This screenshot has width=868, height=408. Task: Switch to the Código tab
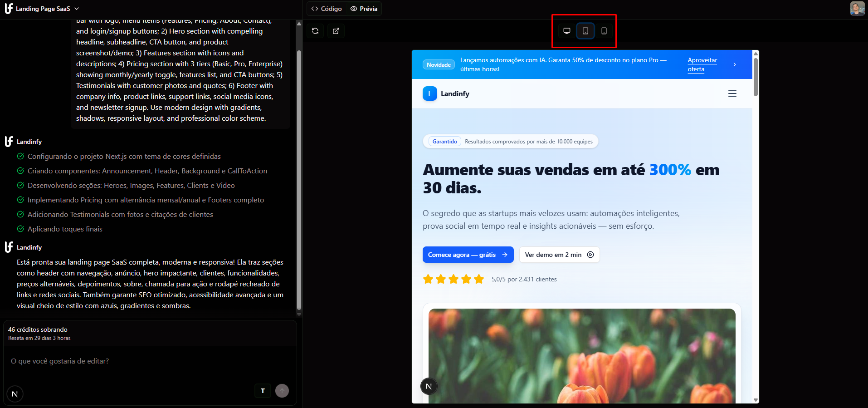(x=327, y=9)
